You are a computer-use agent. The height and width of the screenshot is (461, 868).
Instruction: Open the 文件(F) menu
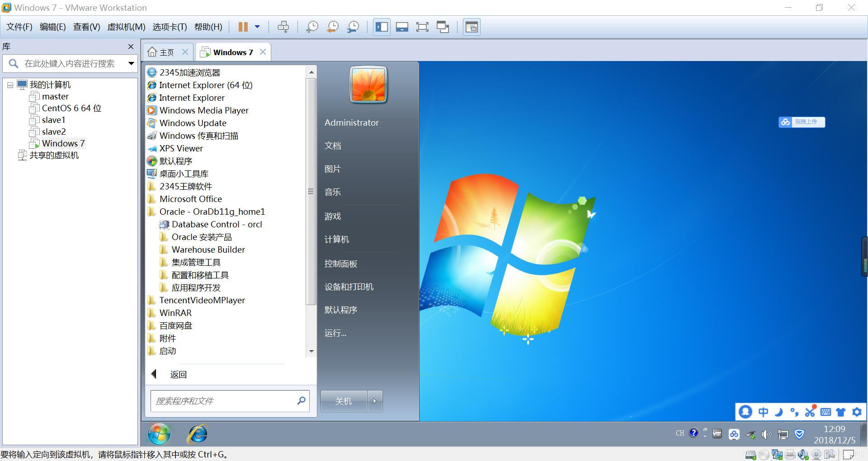(x=19, y=27)
